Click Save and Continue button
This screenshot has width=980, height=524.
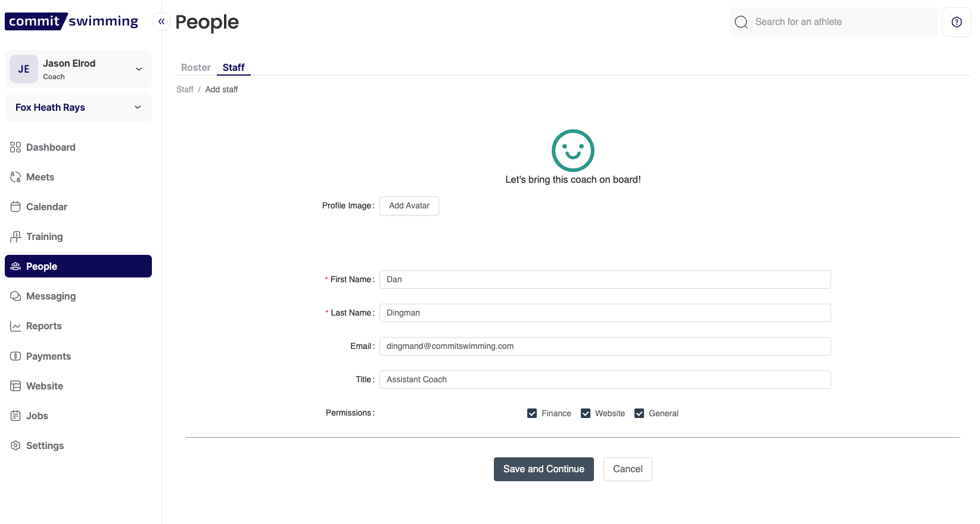coord(544,469)
